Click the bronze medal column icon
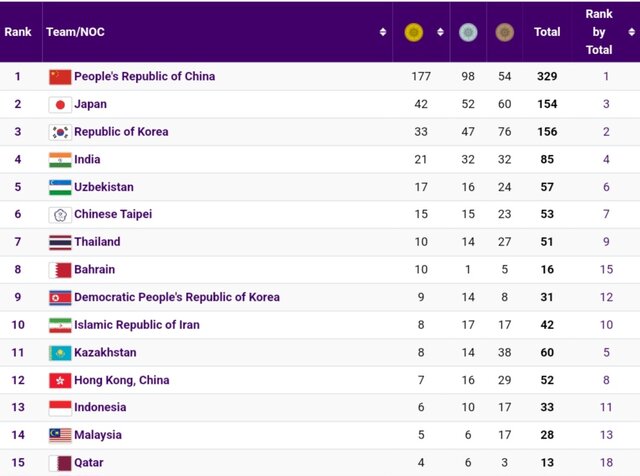This screenshot has width=640, height=476. tap(506, 33)
